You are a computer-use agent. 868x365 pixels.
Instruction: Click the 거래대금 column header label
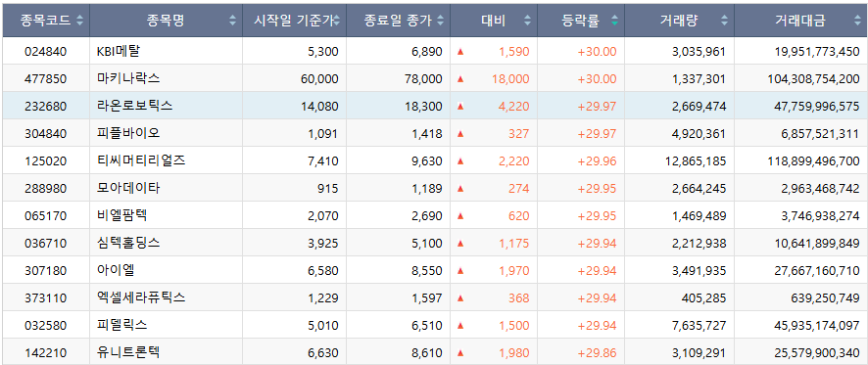(800, 21)
